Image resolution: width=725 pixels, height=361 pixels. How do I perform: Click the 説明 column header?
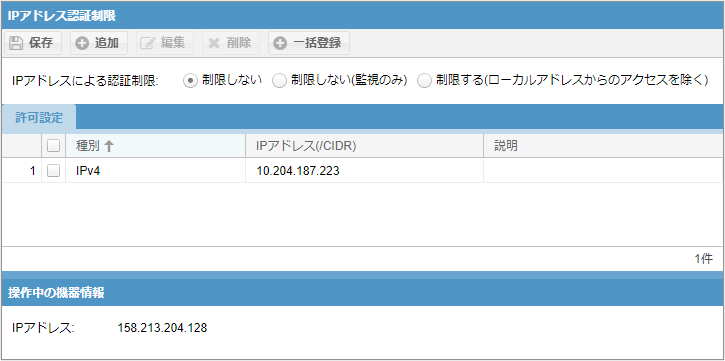click(603, 146)
